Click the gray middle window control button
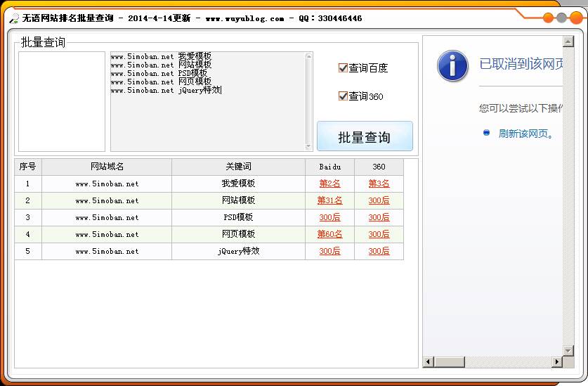This screenshot has width=588, height=386. click(561, 18)
